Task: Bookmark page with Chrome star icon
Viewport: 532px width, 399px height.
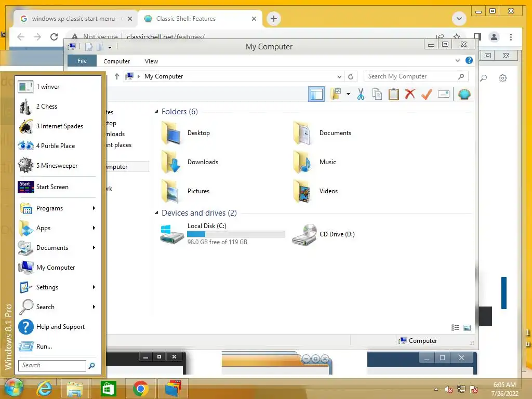Action: pos(457,36)
